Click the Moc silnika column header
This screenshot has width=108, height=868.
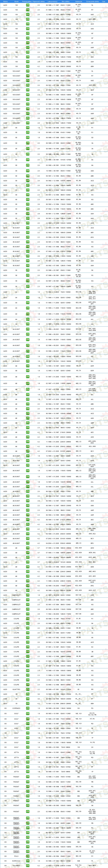(66, 1)
